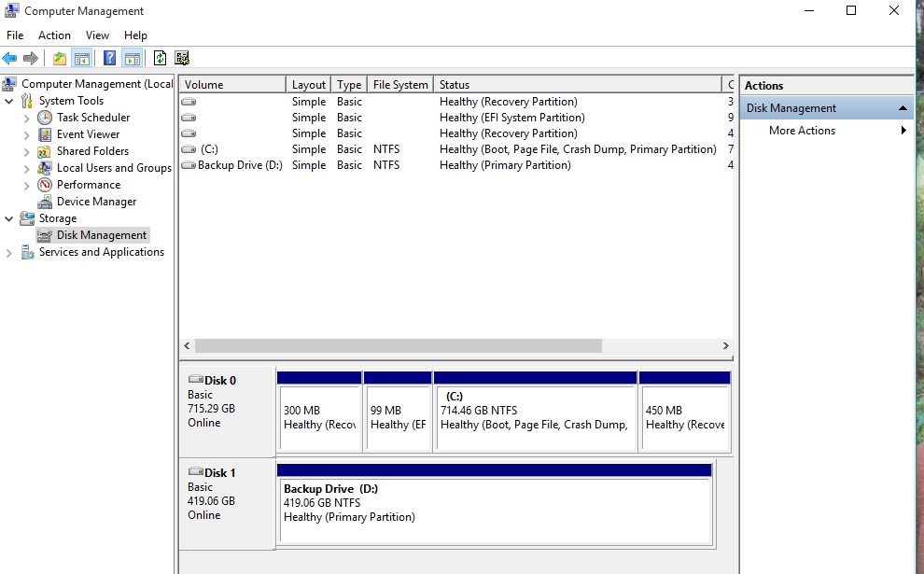The width and height of the screenshot is (924, 574).
Task: Click the Services and Applications icon
Action: pos(27,252)
